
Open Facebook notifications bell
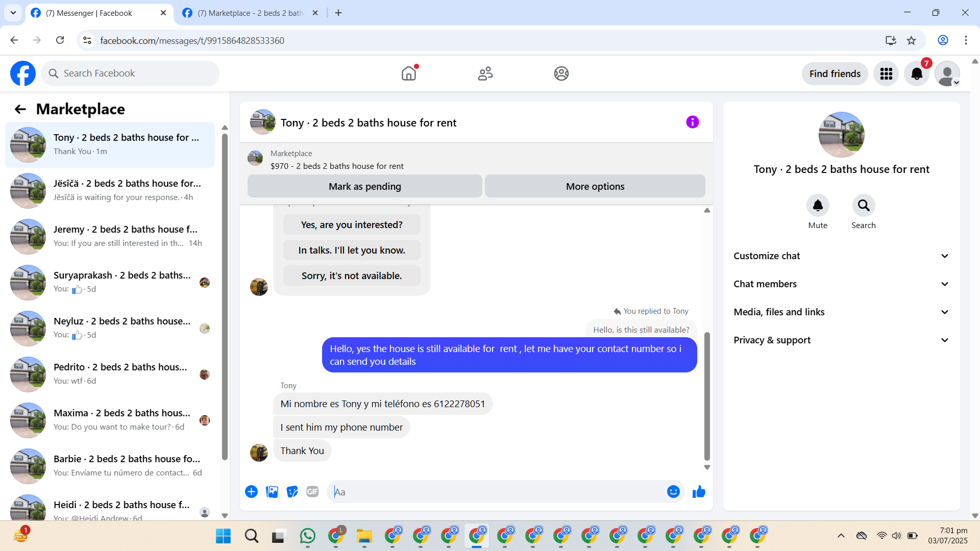click(917, 74)
